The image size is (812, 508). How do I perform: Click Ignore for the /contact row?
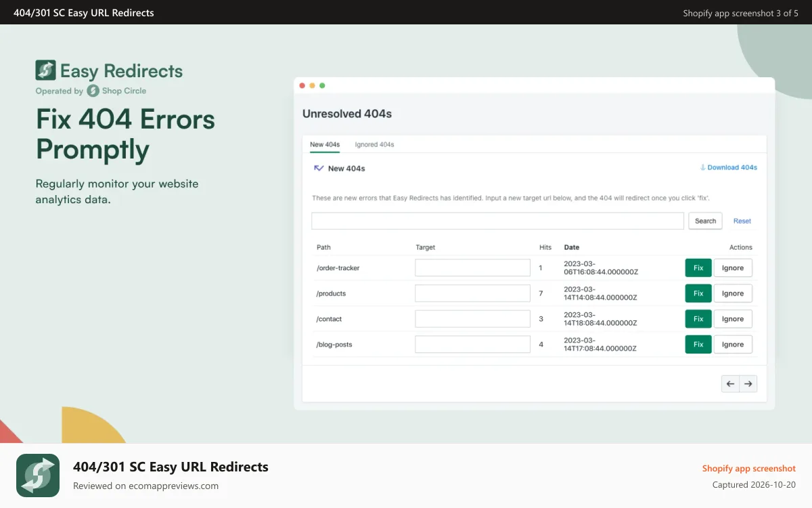coord(733,319)
